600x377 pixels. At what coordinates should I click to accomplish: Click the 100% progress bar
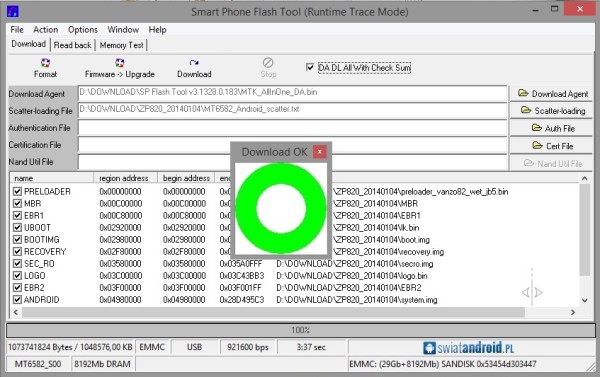300,330
